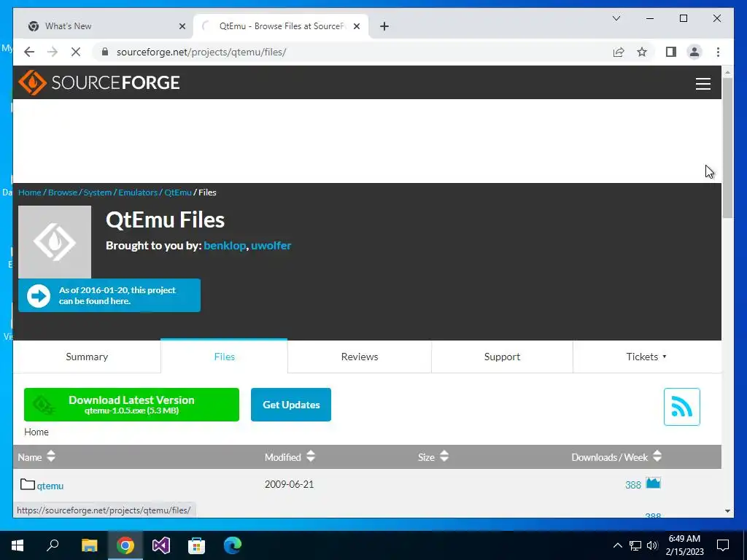Open the downloads chart icon for qtemu
This screenshot has height=560, width=747.
[653, 483]
